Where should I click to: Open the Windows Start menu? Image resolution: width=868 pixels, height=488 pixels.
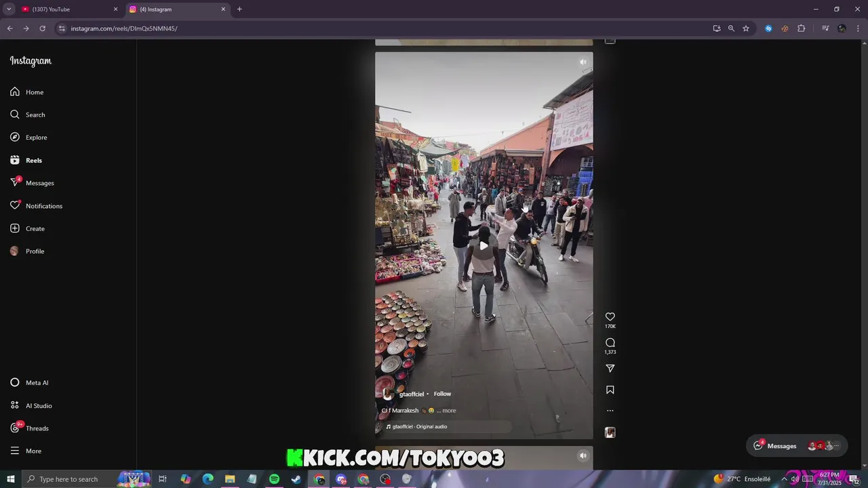click(10, 479)
